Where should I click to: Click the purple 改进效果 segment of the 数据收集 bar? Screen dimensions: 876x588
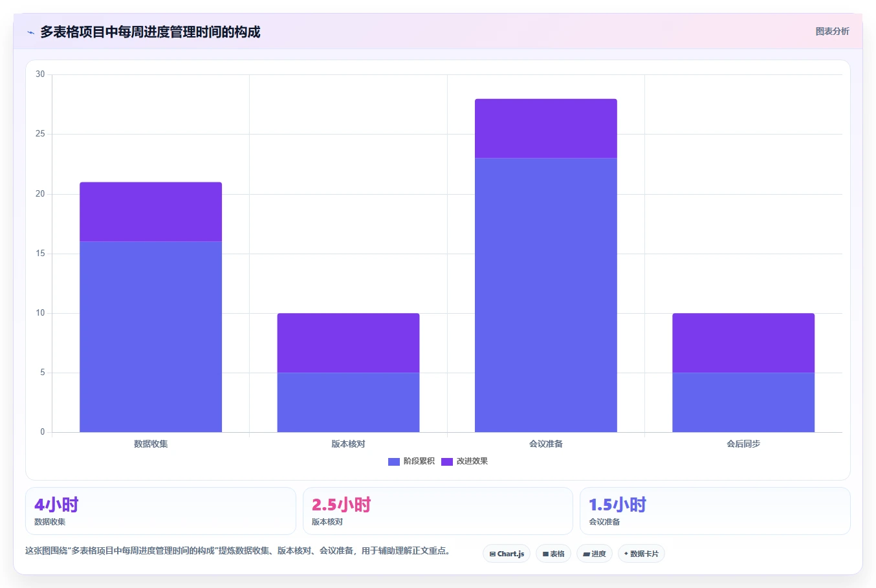pyautogui.click(x=151, y=212)
